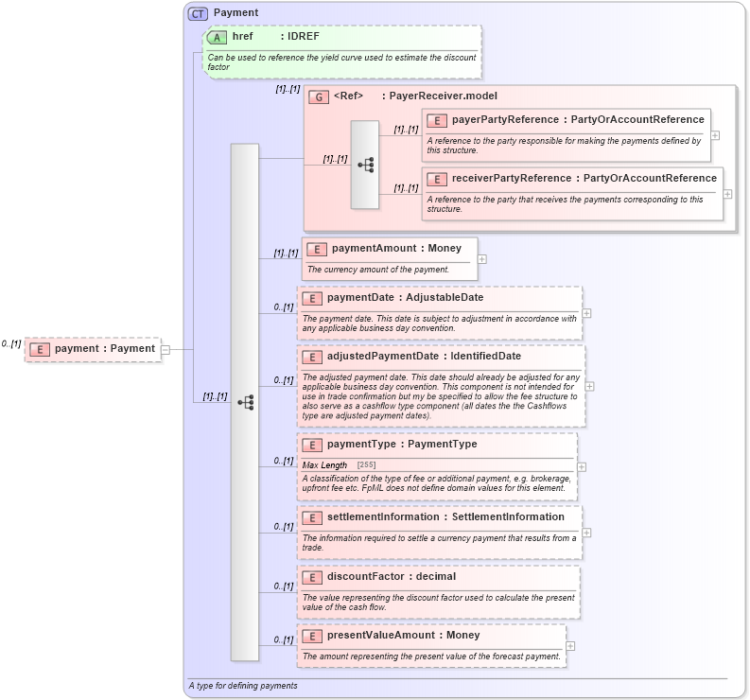Click the E icon of paymentDate
Screen dimensions: 750x700
pyautogui.click(x=312, y=299)
